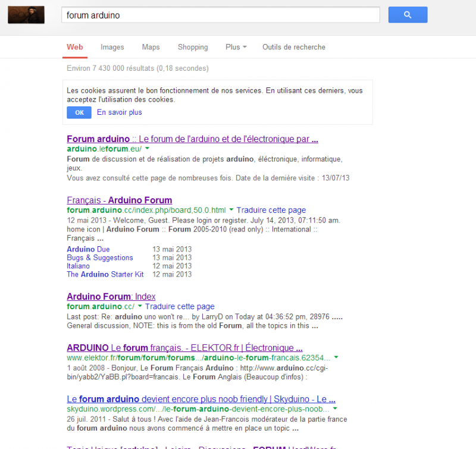This screenshot has width=476, height=449.
Task: Click 'Environ 7 430 000 résultats' count text
Action: pos(137,68)
